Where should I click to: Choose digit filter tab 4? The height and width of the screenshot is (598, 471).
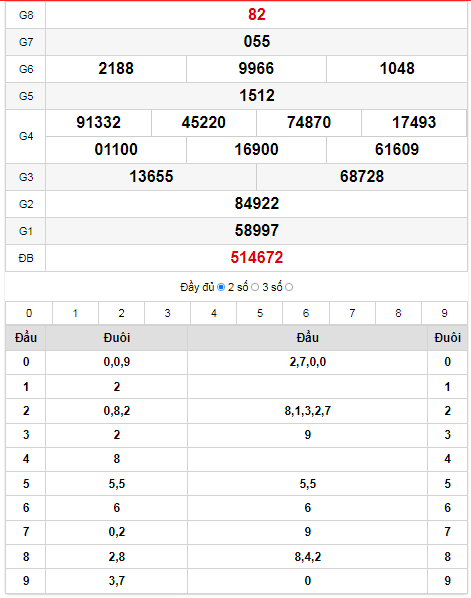click(x=214, y=313)
